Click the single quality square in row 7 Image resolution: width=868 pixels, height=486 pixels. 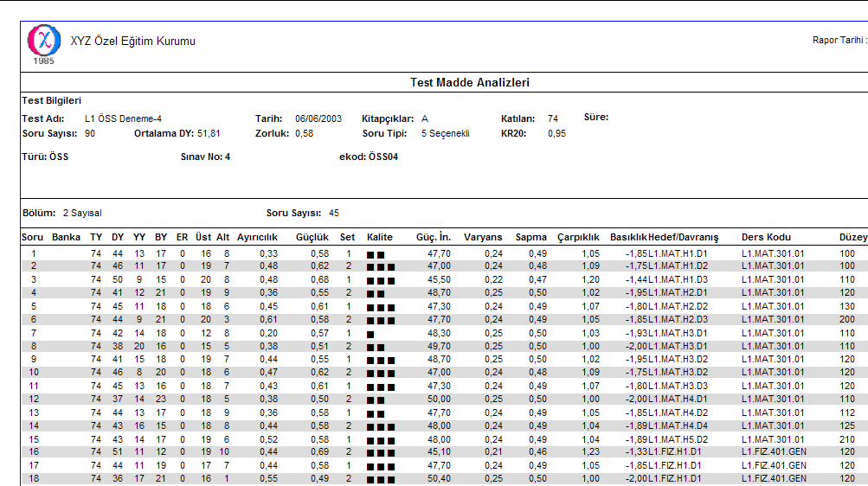(370, 334)
